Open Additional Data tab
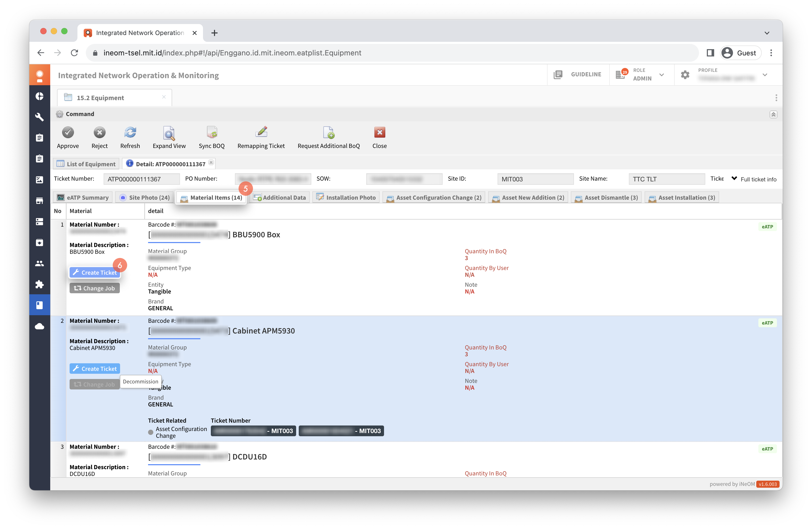The image size is (812, 529). [x=279, y=197]
